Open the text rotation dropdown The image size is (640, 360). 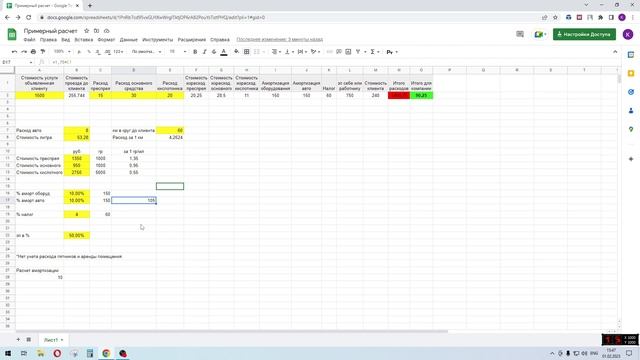315,52
